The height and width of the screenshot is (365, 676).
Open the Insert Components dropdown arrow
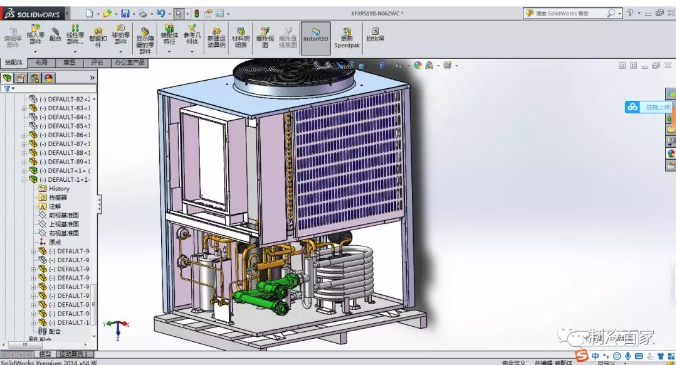click(x=35, y=52)
